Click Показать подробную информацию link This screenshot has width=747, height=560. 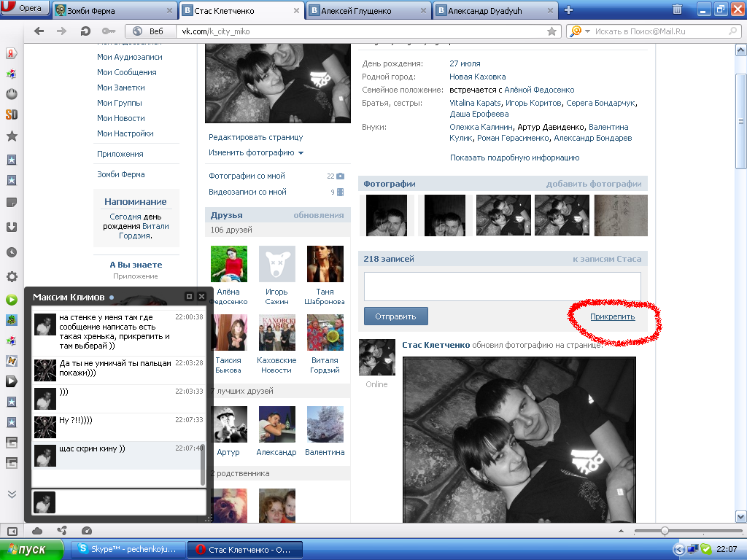pyautogui.click(x=514, y=157)
